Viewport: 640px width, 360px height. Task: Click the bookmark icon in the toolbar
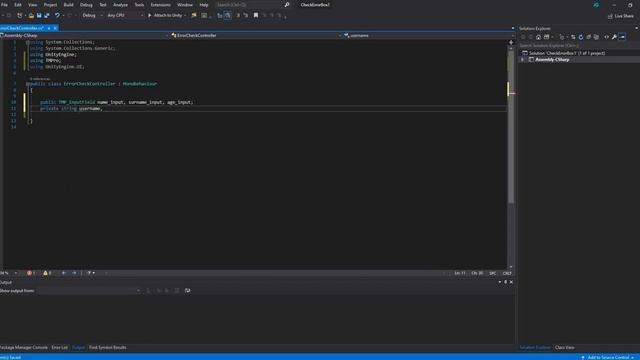(x=256, y=16)
